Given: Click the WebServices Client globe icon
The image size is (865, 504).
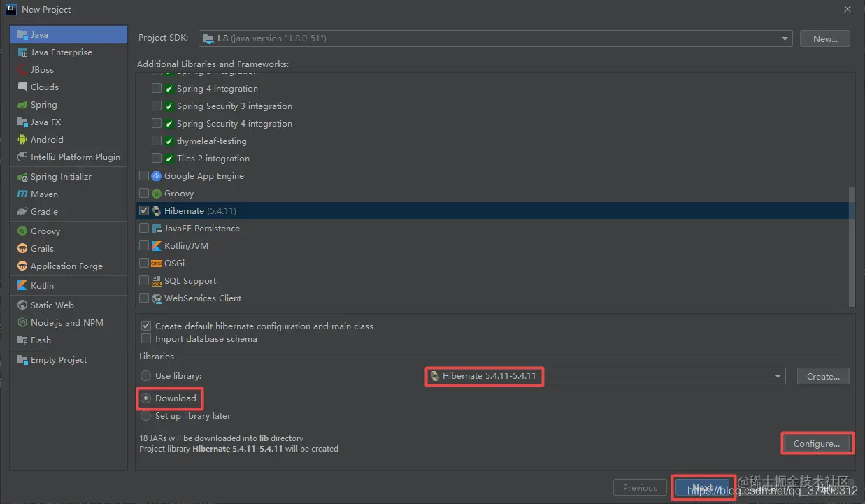Looking at the screenshot, I should [x=157, y=298].
